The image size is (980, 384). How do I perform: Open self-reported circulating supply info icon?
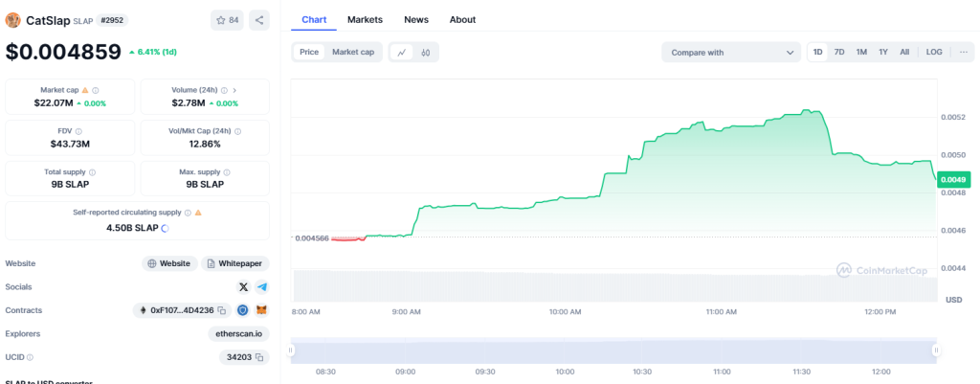coord(187,213)
